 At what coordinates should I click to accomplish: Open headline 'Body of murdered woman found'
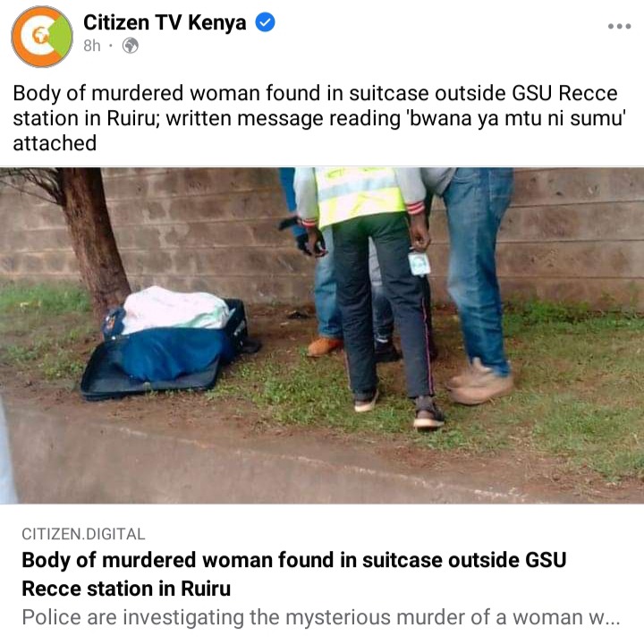293,574
